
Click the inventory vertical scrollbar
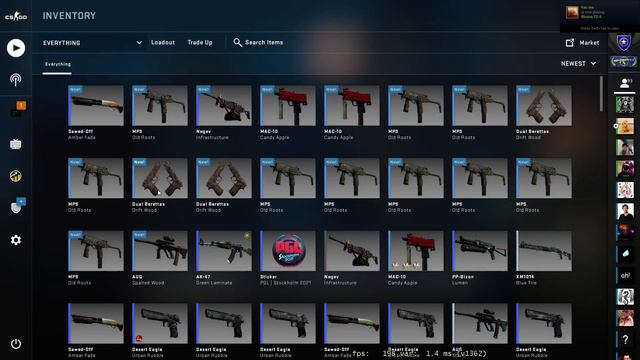point(601,93)
